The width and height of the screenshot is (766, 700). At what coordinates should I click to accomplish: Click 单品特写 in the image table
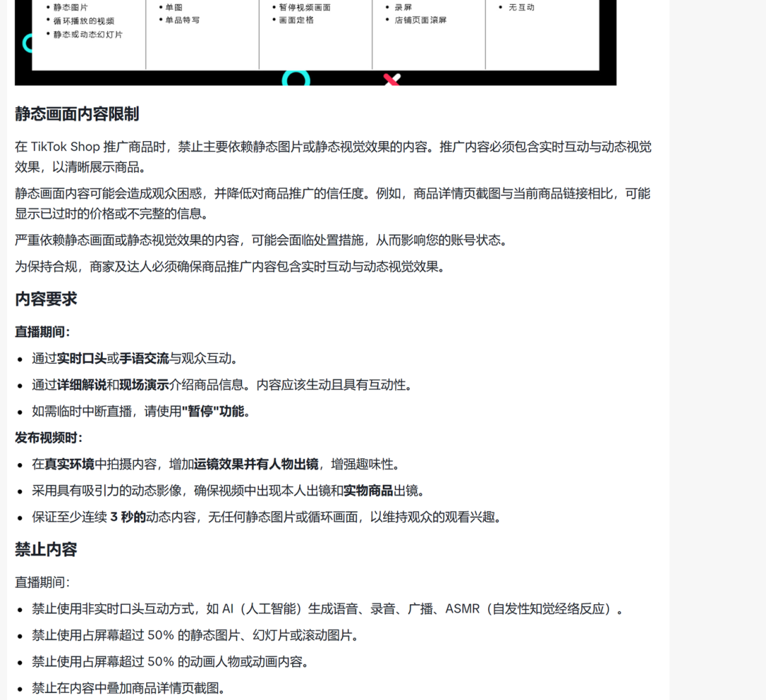point(182,20)
